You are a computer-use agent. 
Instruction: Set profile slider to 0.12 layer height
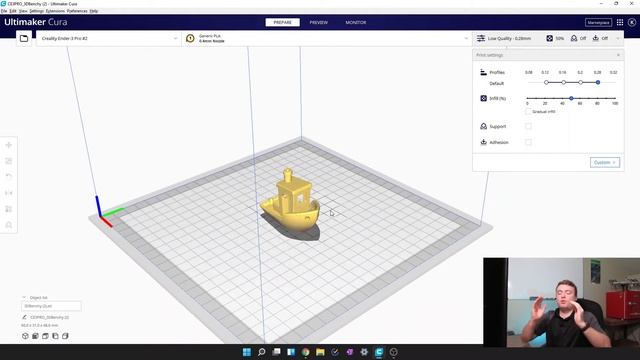[546, 82]
